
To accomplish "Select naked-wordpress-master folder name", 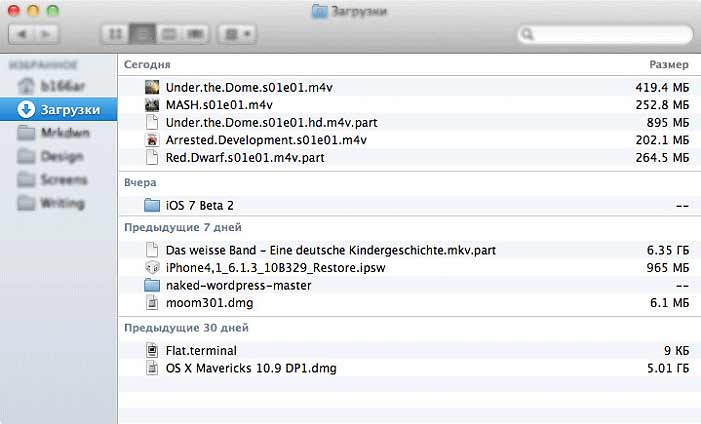I will coord(238,285).
